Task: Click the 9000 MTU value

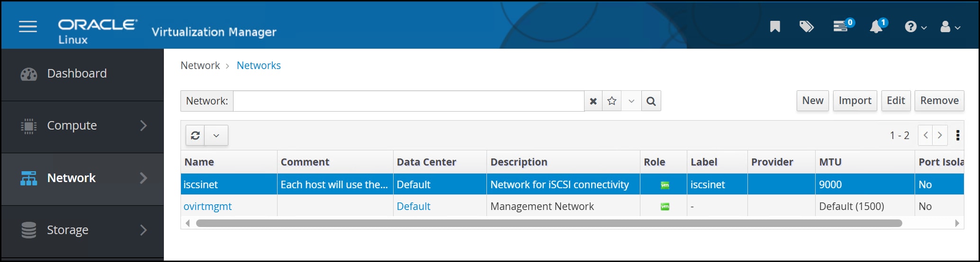Action: 830,184
